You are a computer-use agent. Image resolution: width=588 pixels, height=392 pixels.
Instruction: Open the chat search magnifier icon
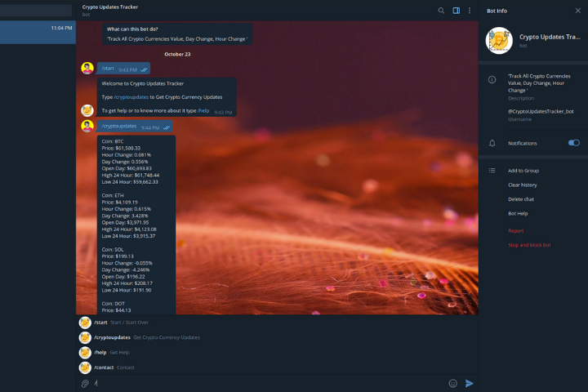coord(441,11)
